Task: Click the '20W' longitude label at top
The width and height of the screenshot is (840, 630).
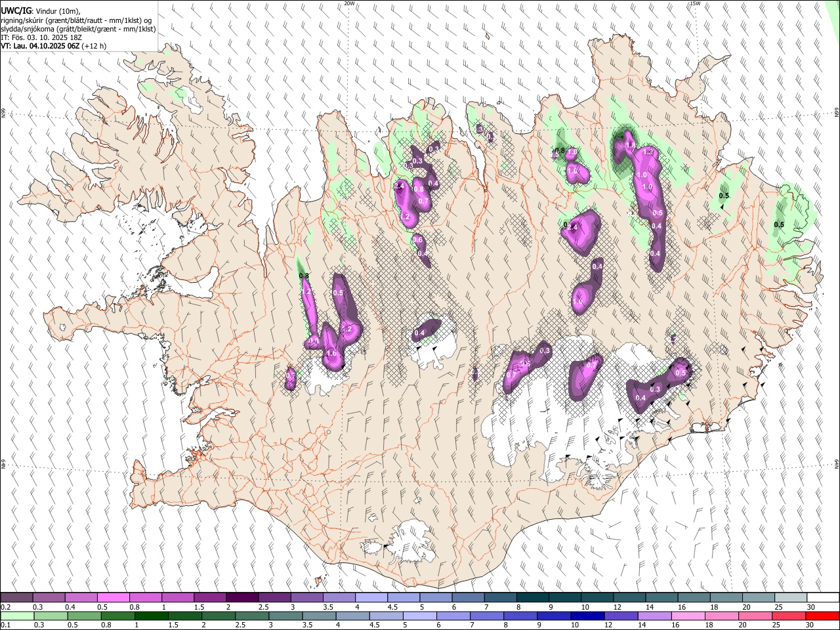Action: tap(349, 3)
